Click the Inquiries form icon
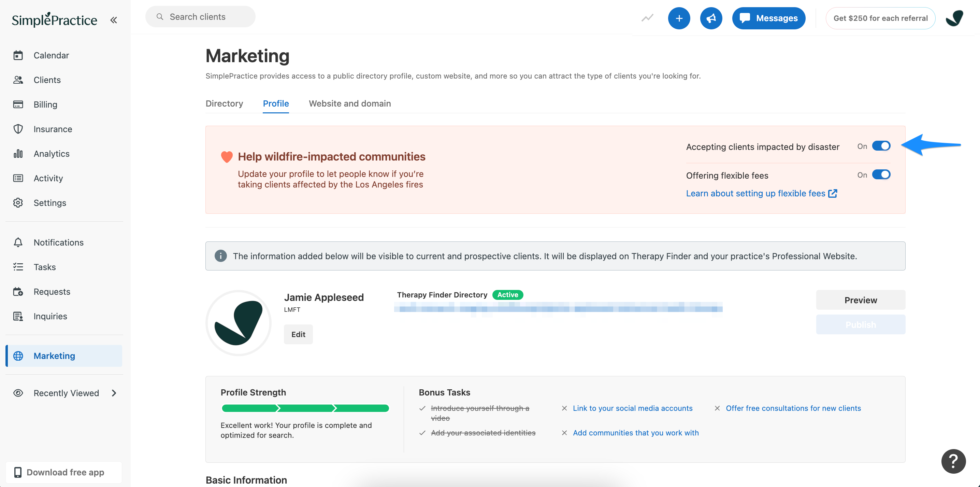980x487 pixels. coord(18,316)
